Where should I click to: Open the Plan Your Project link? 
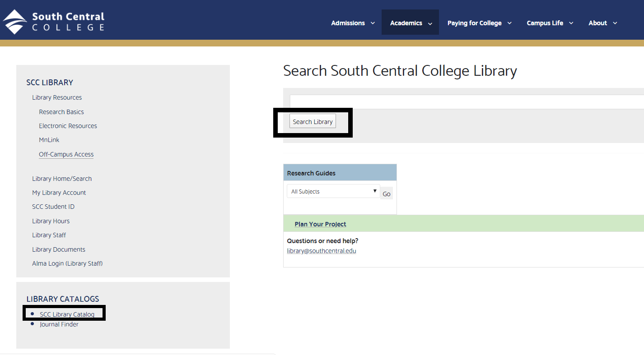pyautogui.click(x=320, y=224)
